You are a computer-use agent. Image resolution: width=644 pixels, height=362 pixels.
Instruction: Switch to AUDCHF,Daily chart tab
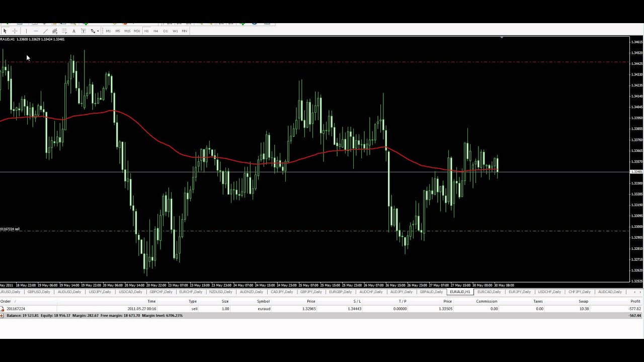pos(371,292)
